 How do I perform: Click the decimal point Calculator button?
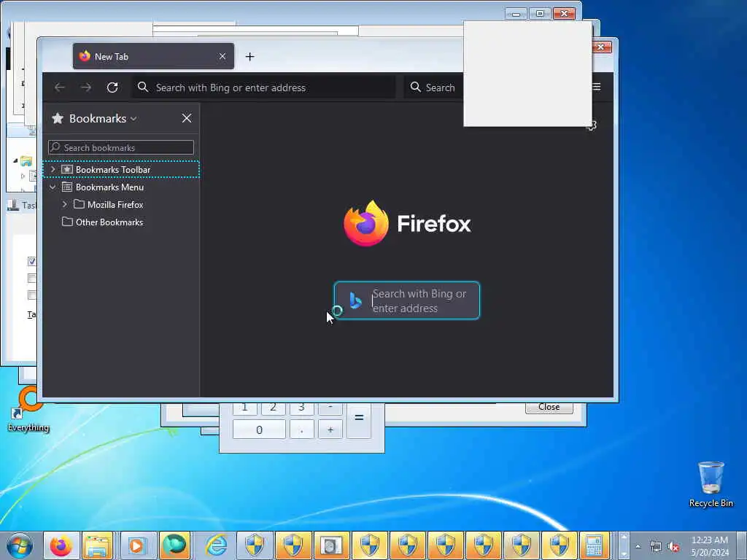[302, 429]
